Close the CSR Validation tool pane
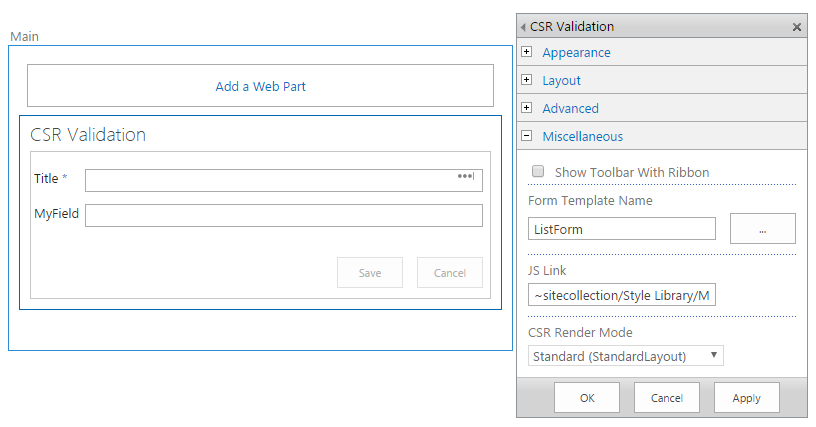The width and height of the screenshot is (816, 427). pyautogui.click(x=796, y=27)
